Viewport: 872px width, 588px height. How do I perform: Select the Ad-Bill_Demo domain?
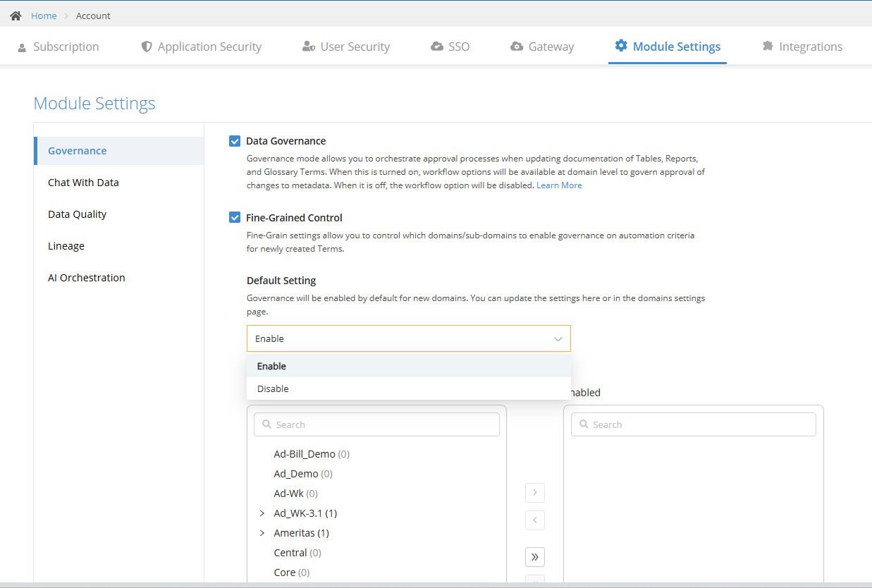312,454
